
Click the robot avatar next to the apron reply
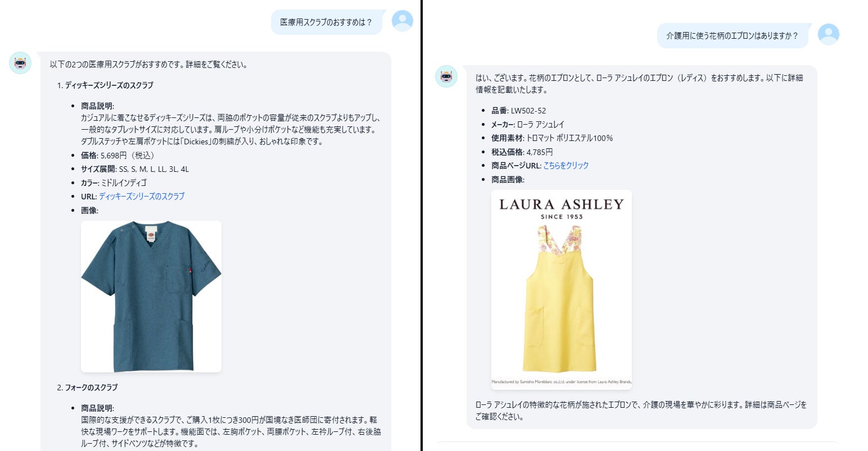(x=446, y=76)
